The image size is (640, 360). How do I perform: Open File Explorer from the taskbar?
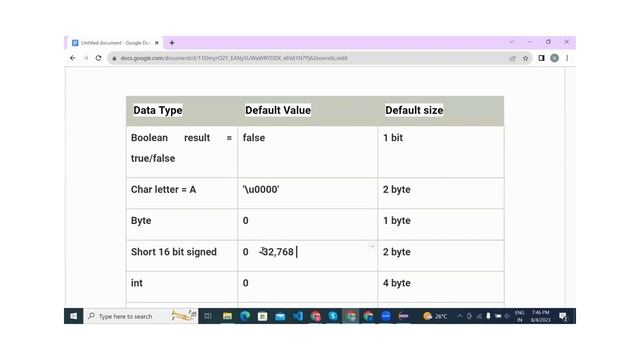coord(227,316)
